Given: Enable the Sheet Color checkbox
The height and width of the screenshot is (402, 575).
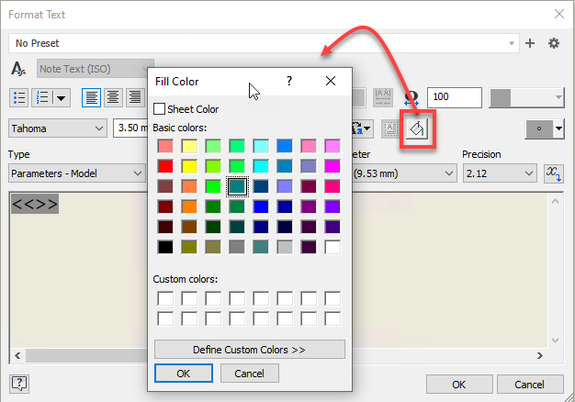Looking at the screenshot, I should click(x=159, y=109).
